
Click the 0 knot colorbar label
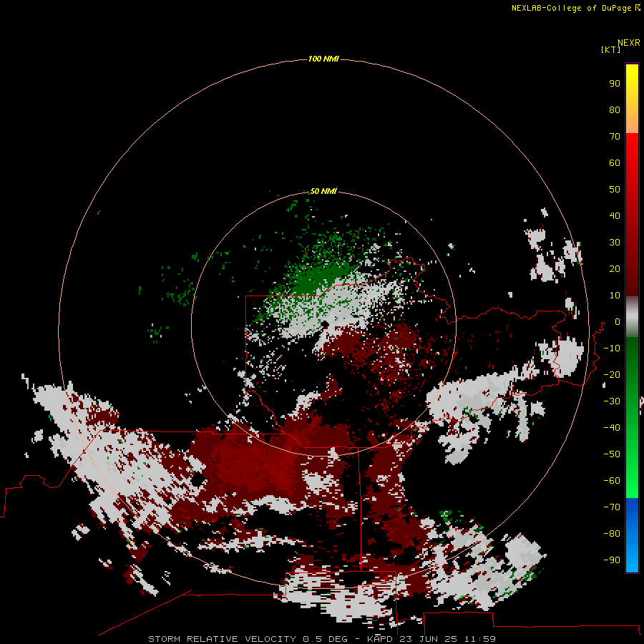tap(618, 321)
